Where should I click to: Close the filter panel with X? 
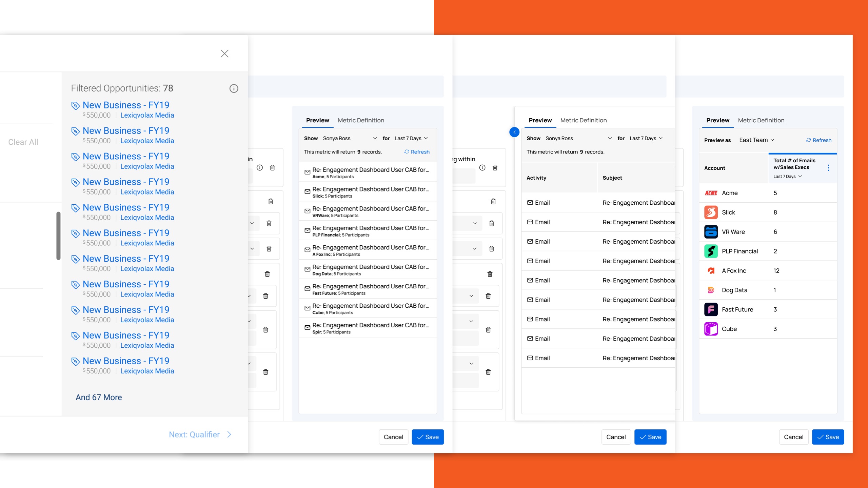pyautogui.click(x=224, y=54)
